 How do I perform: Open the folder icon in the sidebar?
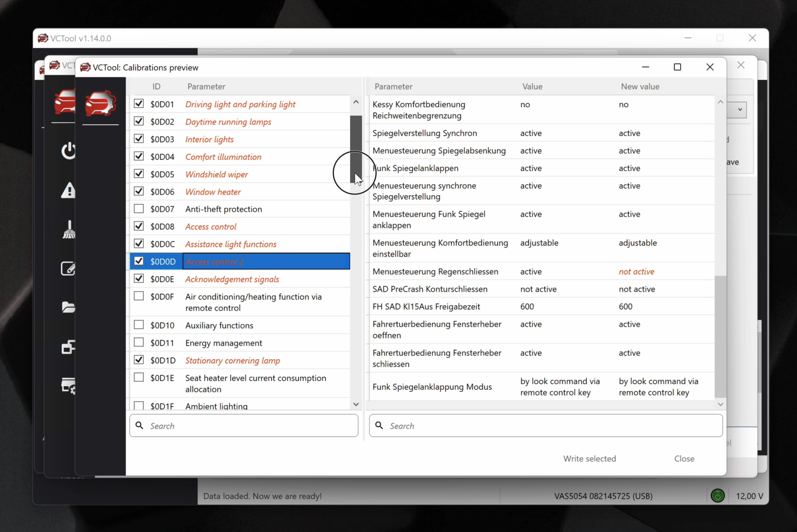68,307
